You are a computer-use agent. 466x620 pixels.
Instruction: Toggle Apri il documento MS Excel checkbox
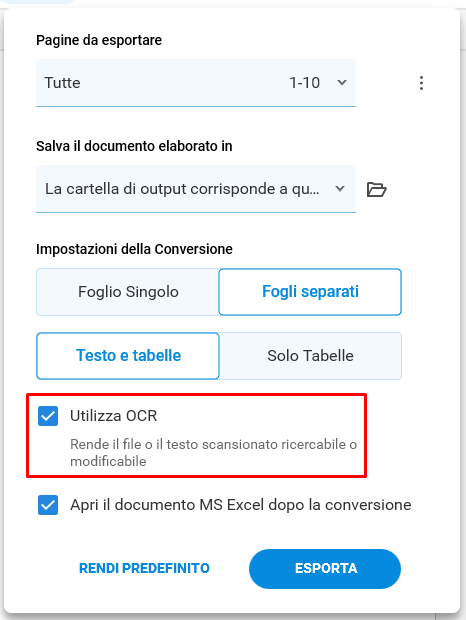click(48, 505)
